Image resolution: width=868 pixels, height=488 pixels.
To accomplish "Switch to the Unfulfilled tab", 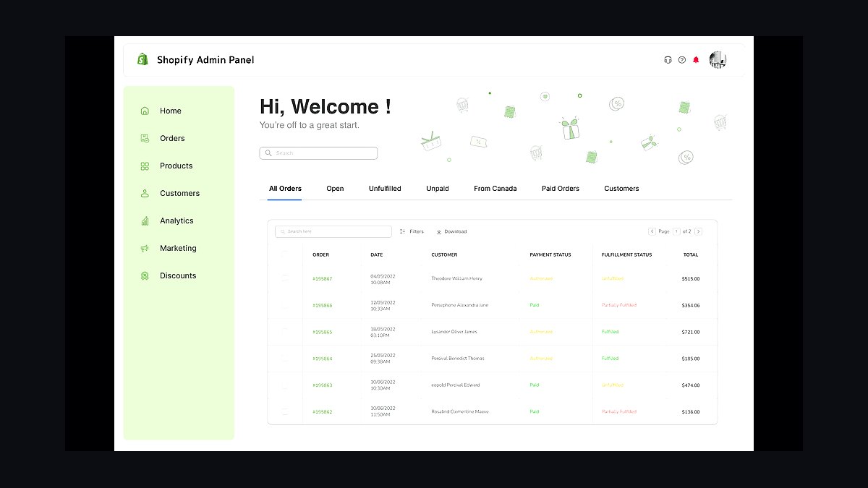I will point(385,189).
